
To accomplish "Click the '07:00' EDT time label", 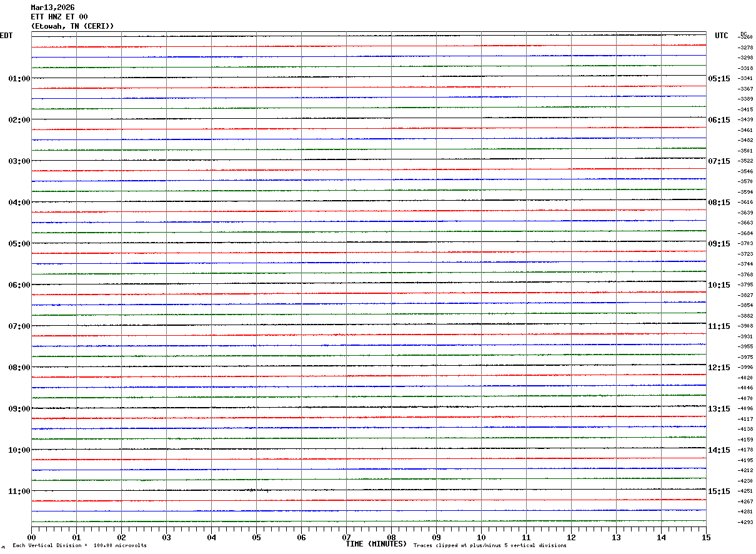I will point(19,326).
